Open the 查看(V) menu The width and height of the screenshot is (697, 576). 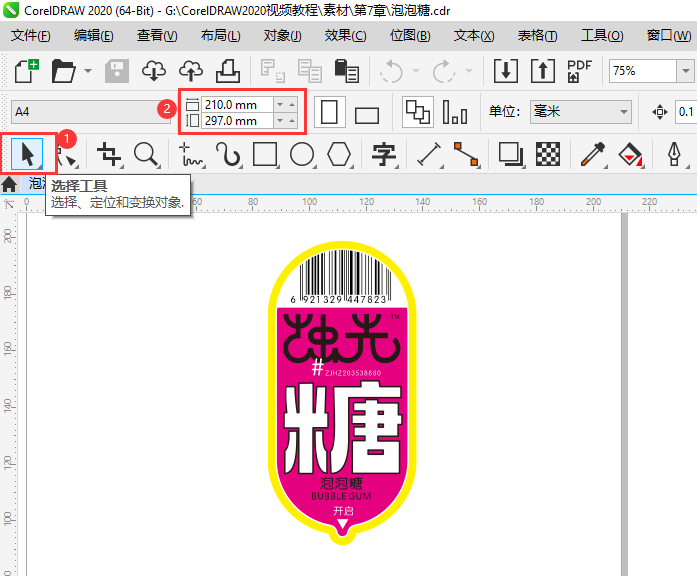[x=157, y=35]
